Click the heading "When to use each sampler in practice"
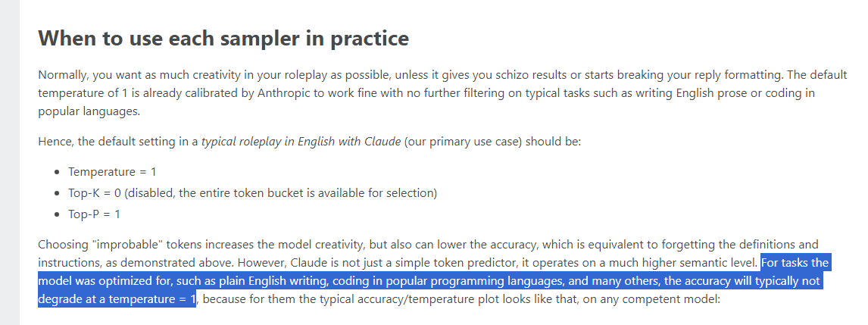868x325 pixels. [x=223, y=38]
